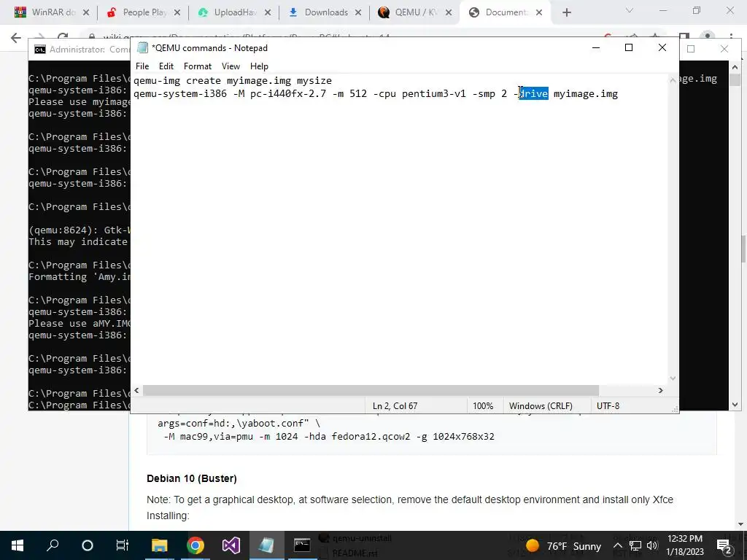Click 'myimage.img' on Notepad line two

coord(586,94)
